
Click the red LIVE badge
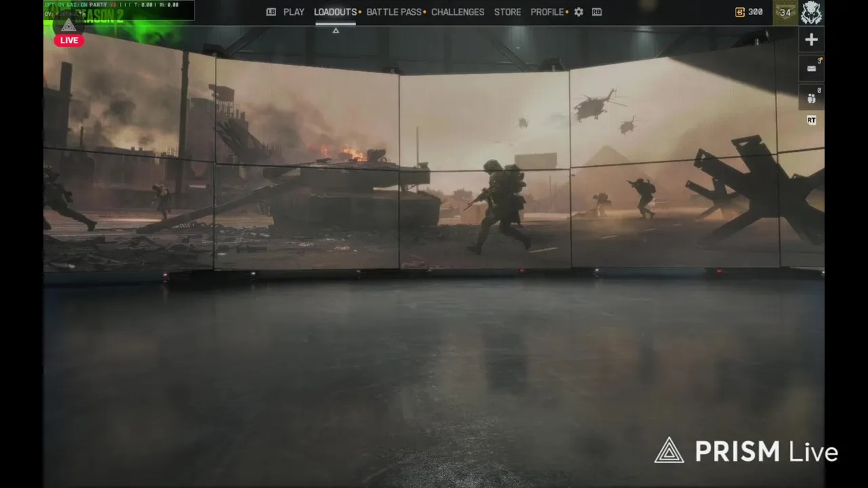[69, 40]
